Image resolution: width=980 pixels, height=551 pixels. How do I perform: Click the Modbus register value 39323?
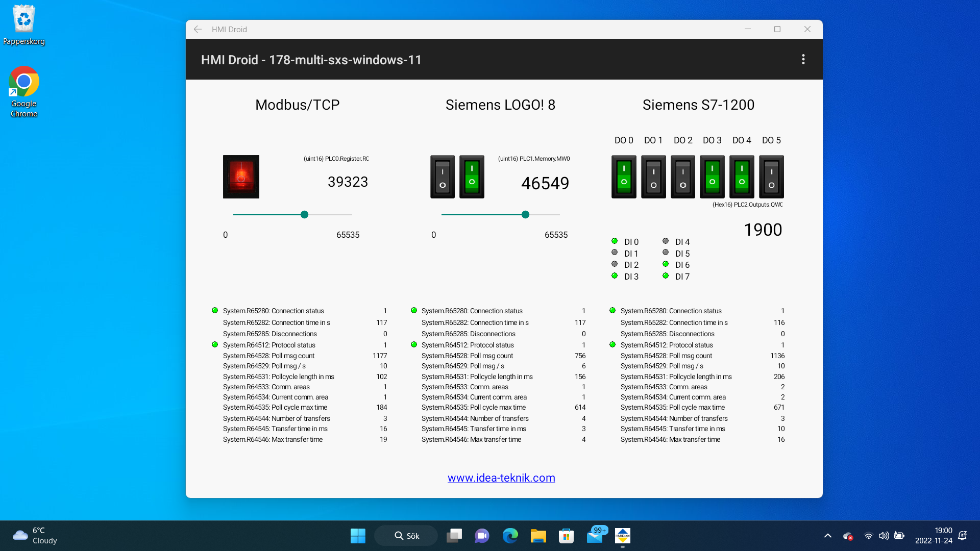[x=348, y=182]
